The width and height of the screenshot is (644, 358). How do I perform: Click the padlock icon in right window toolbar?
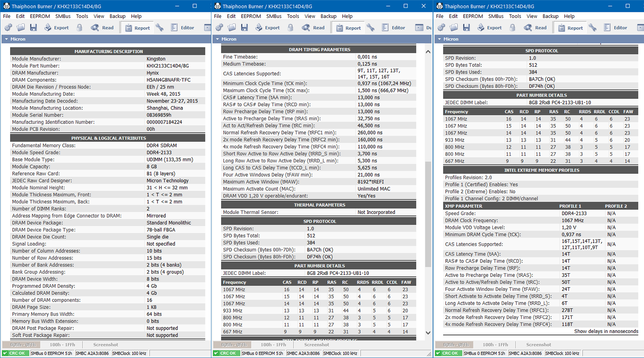pyautogui.click(x=513, y=27)
